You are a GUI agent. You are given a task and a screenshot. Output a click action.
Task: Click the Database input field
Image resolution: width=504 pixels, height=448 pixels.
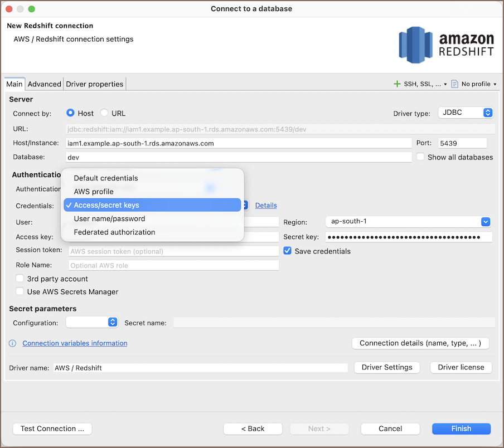[x=239, y=157]
